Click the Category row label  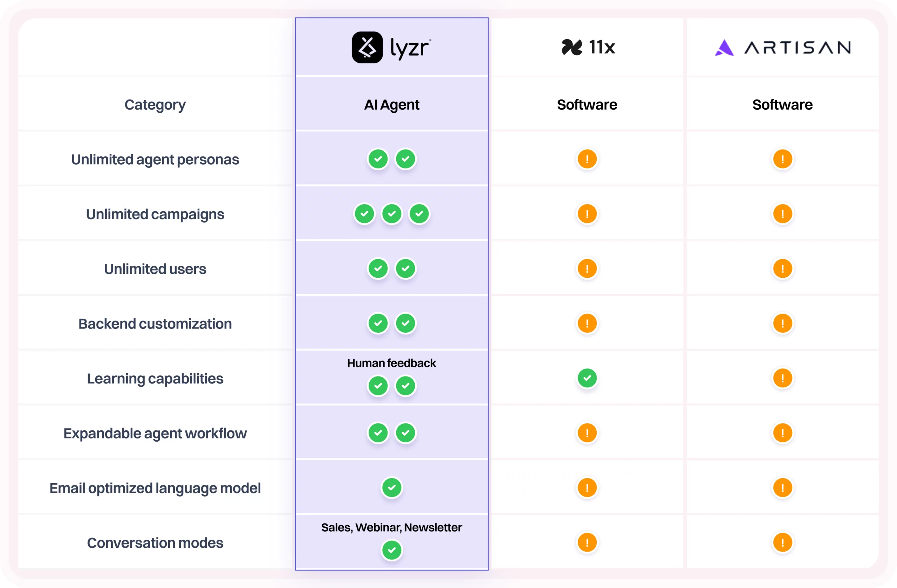(x=155, y=105)
